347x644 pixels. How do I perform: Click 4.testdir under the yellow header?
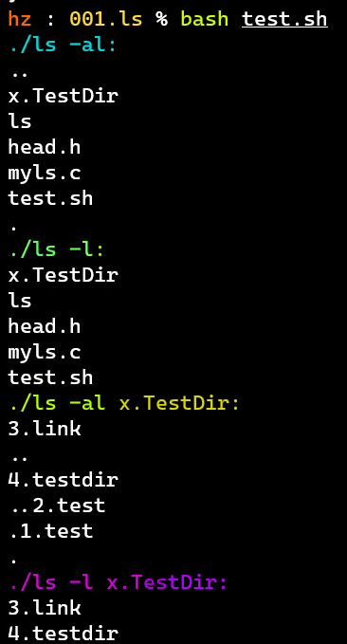pos(64,479)
